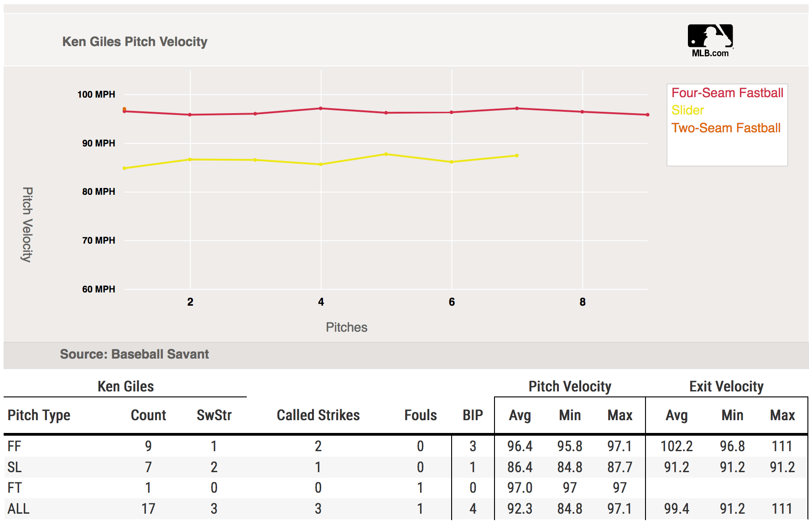812x521 pixels.
Task: Click the last yellow Slider data point
Action: (517, 156)
